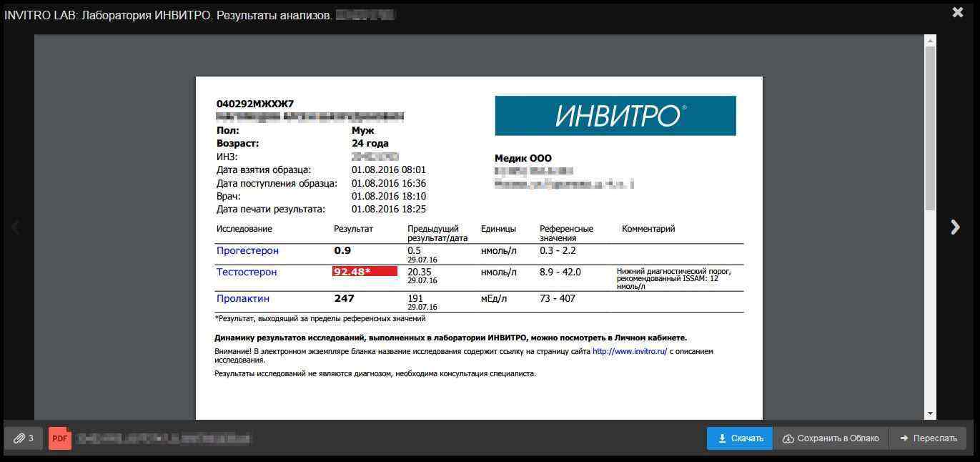Click the paperclip attachments counter
The width and height of the screenshot is (980, 462).
(x=24, y=438)
